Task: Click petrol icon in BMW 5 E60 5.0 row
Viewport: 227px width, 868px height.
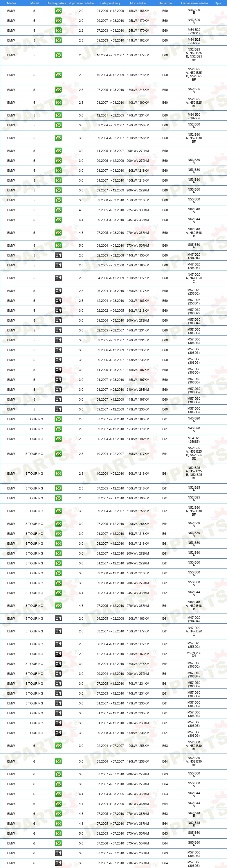Action: (x=58, y=245)
